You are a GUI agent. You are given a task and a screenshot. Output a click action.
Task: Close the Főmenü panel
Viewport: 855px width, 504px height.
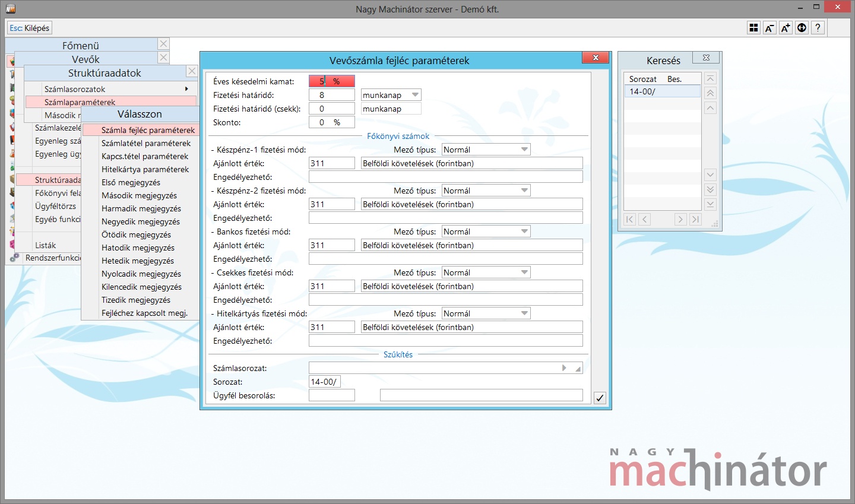coord(163,44)
